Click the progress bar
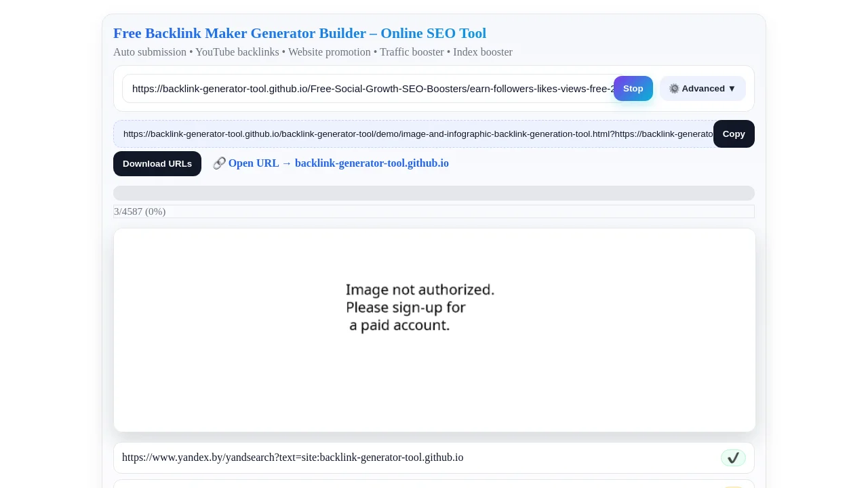 (x=434, y=193)
